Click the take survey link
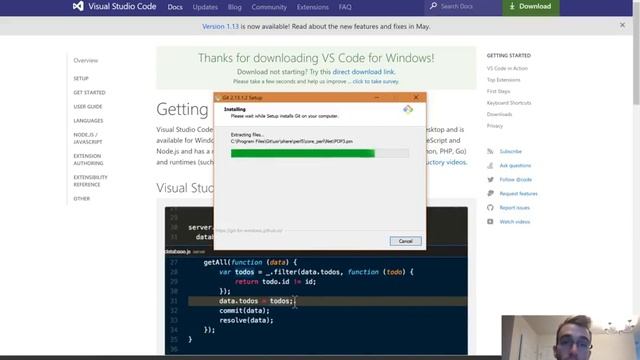Image resolution: width=640 pixels, height=360 pixels. [x=376, y=82]
